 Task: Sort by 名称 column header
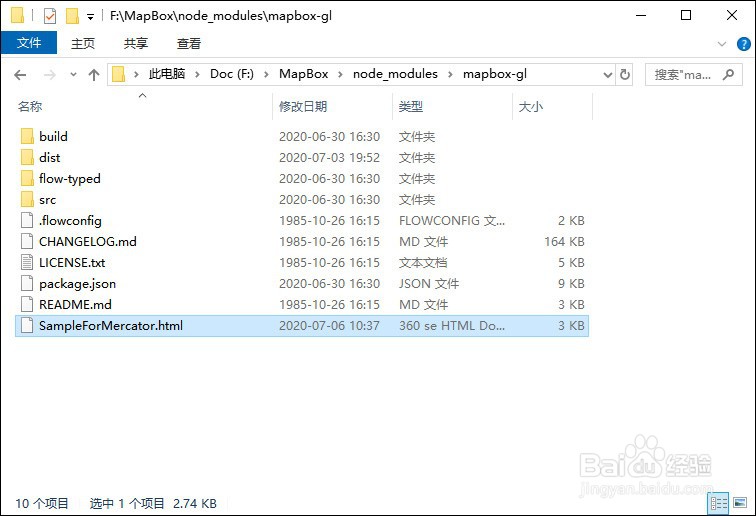tap(30, 106)
